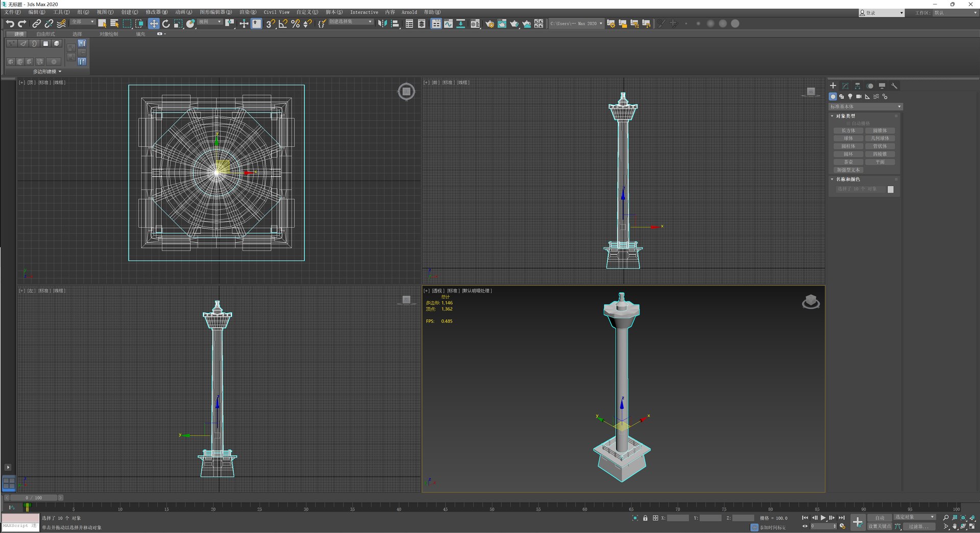Open the Arnold menu

(409, 12)
